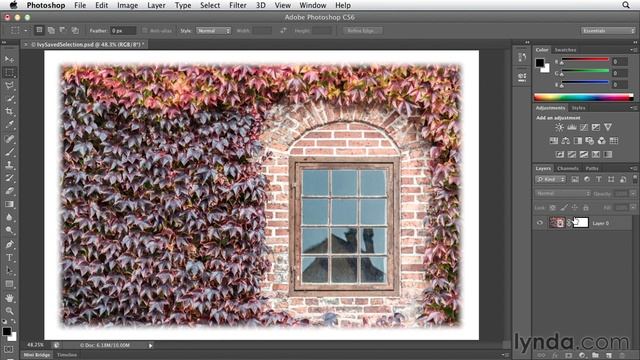
Task: Open the Layer menu
Action: click(x=156, y=5)
